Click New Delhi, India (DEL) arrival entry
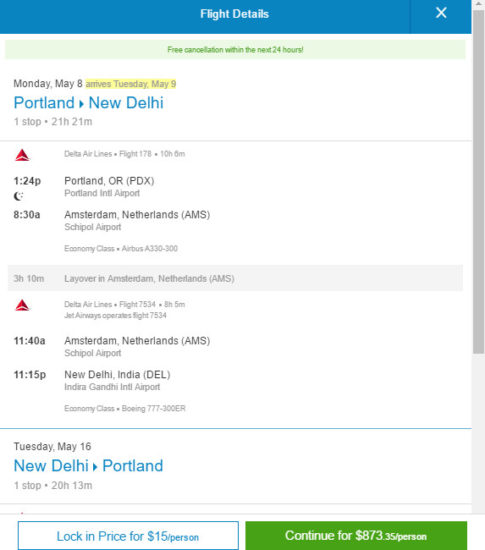This screenshot has width=485, height=550. coord(117,375)
